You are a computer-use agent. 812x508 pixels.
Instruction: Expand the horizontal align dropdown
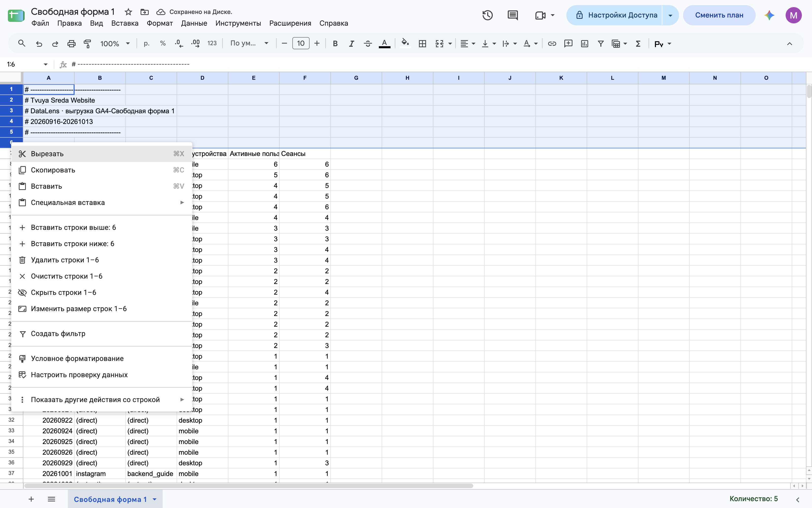click(x=473, y=44)
